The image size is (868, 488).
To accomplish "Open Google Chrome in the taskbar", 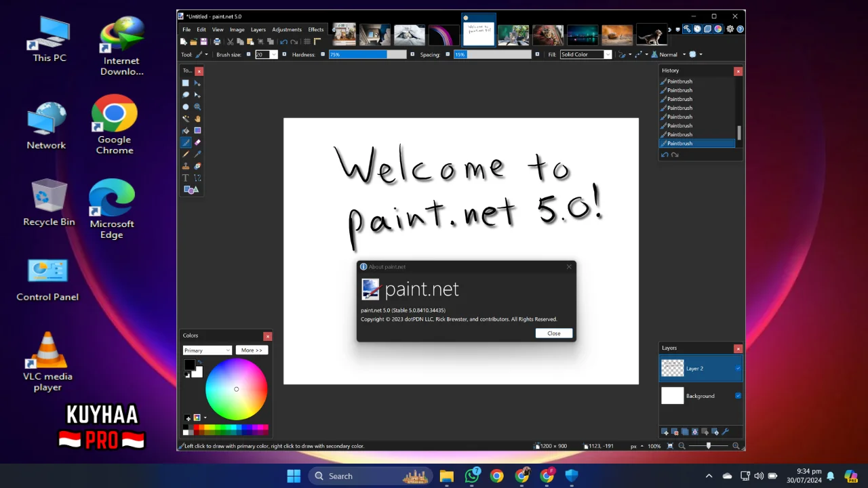I will click(497, 476).
